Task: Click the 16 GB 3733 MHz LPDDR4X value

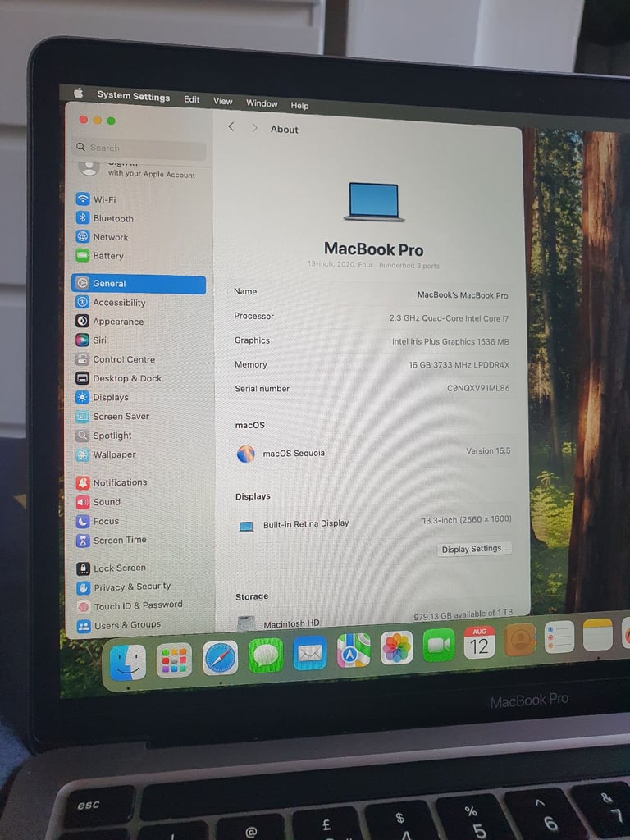Action: pos(459,365)
